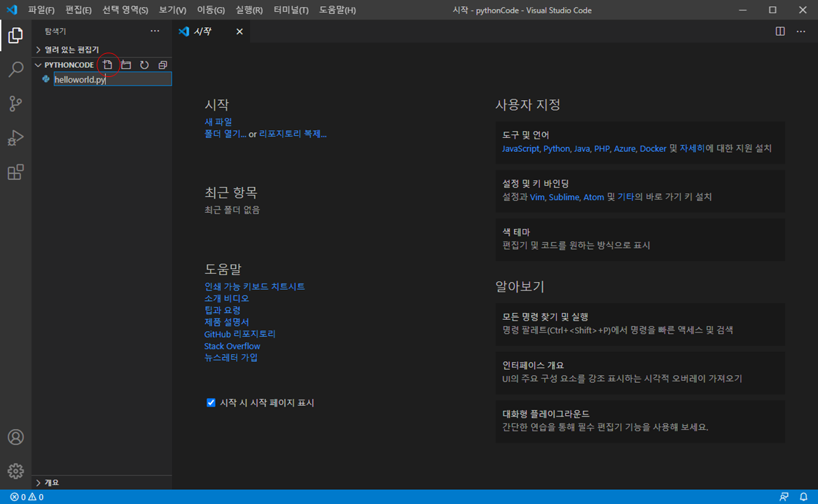Click the Atom keybinding link

pos(594,197)
